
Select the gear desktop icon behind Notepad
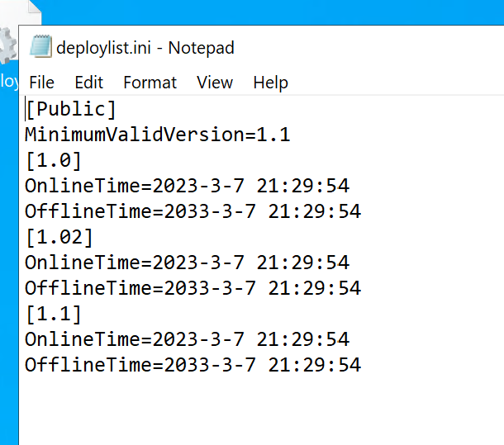click(x=7, y=47)
